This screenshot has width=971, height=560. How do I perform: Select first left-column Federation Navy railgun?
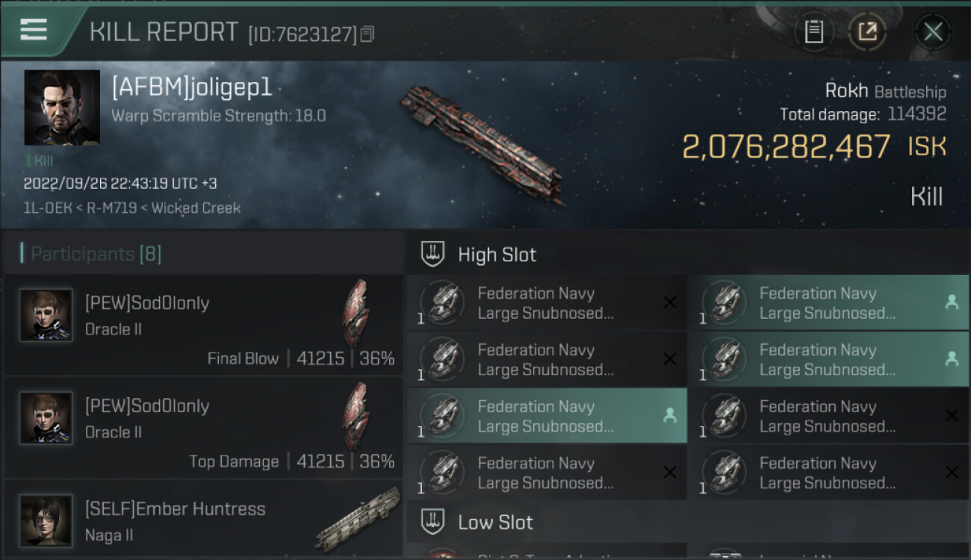[x=546, y=303]
